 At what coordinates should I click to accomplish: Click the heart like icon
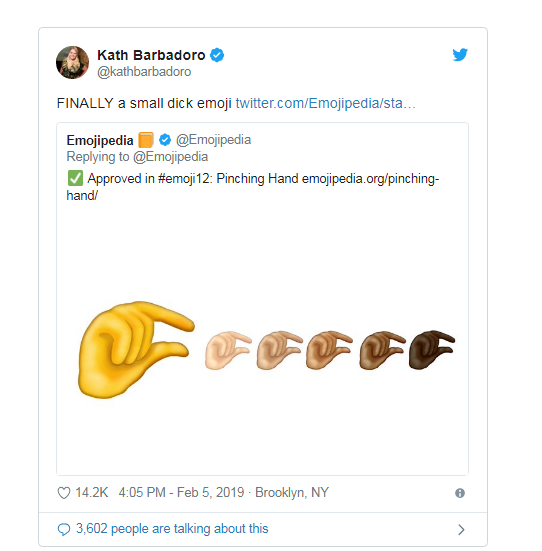click(x=64, y=493)
